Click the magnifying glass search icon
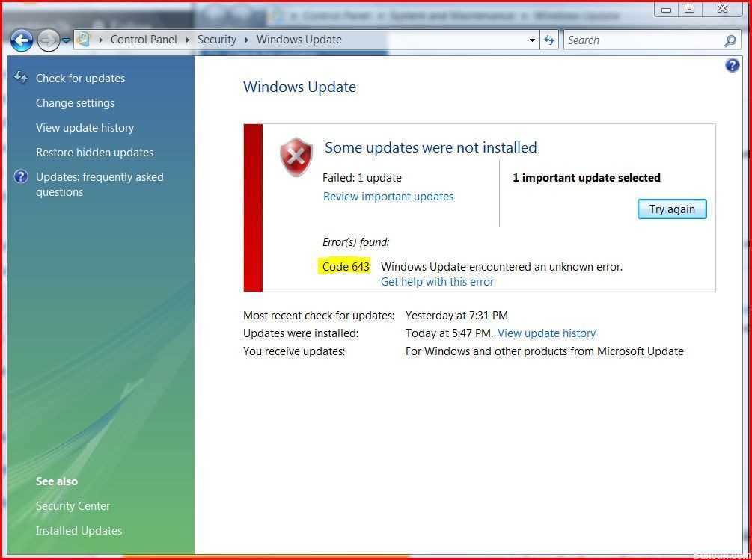 pos(730,40)
